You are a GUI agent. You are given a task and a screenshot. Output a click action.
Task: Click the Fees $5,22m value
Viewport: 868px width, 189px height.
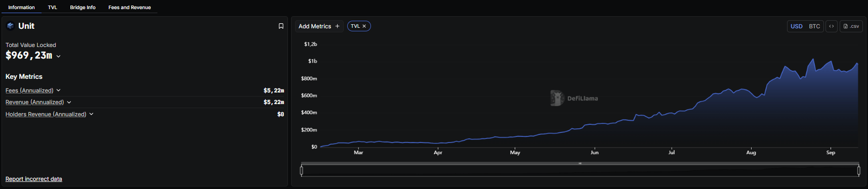(x=274, y=90)
